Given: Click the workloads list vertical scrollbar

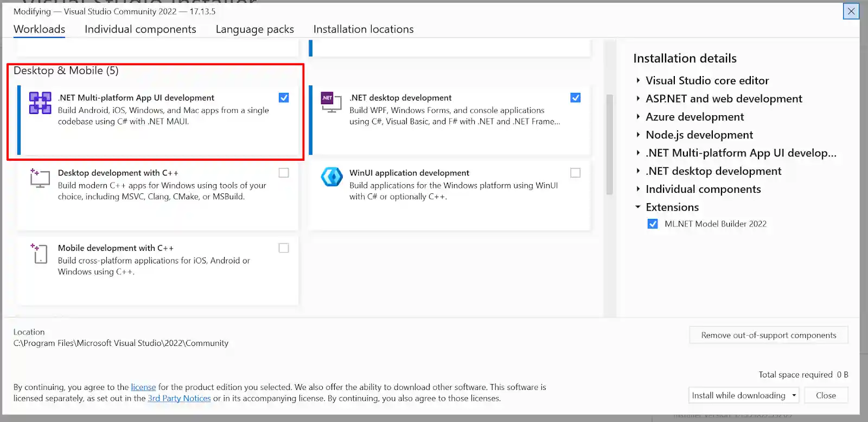Looking at the screenshot, I should pyautogui.click(x=610, y=144).
